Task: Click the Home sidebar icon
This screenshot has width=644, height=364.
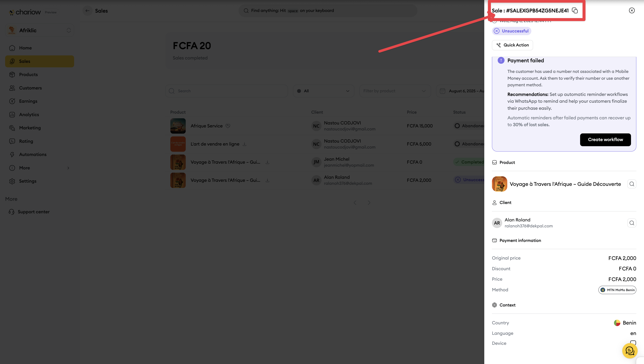Action: pos(12,48)
